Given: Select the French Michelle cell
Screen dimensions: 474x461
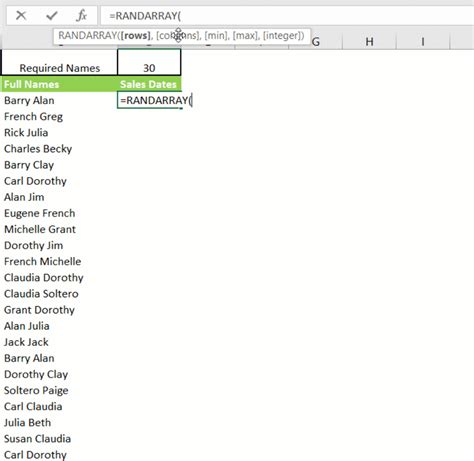Looking at the screenshot, I should tap(59, 261).
